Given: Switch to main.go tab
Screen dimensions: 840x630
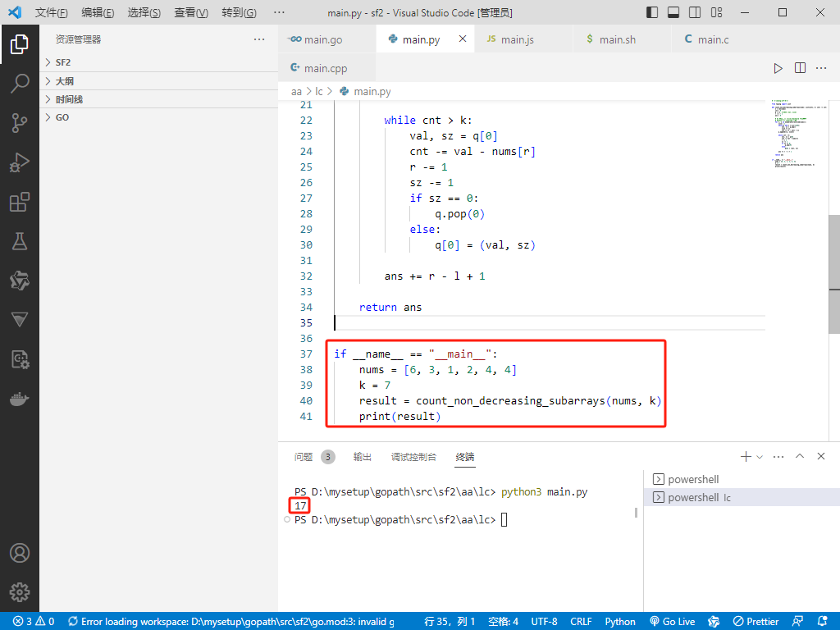Looking at the screenshot, I should [326, 39].
